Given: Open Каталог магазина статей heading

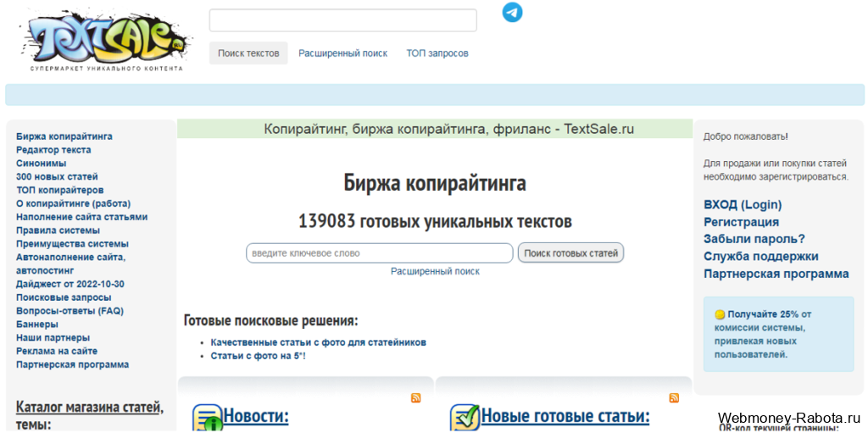Looking at the screenshot, I should [88, 408].
